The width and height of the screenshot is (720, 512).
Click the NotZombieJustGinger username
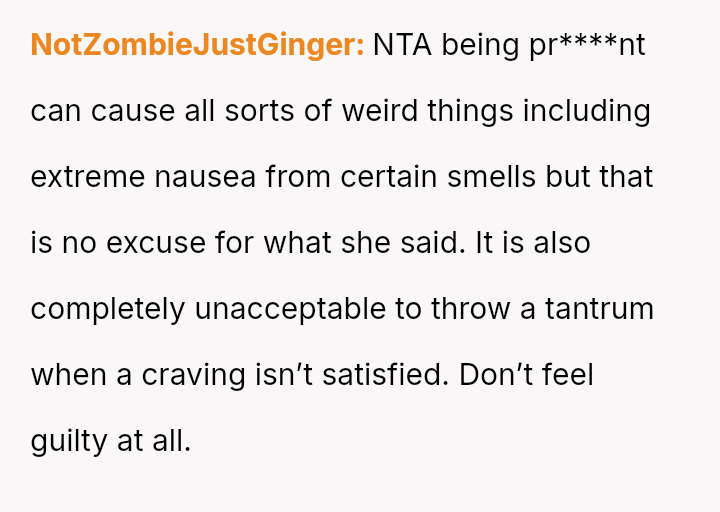tap(197, 46)
